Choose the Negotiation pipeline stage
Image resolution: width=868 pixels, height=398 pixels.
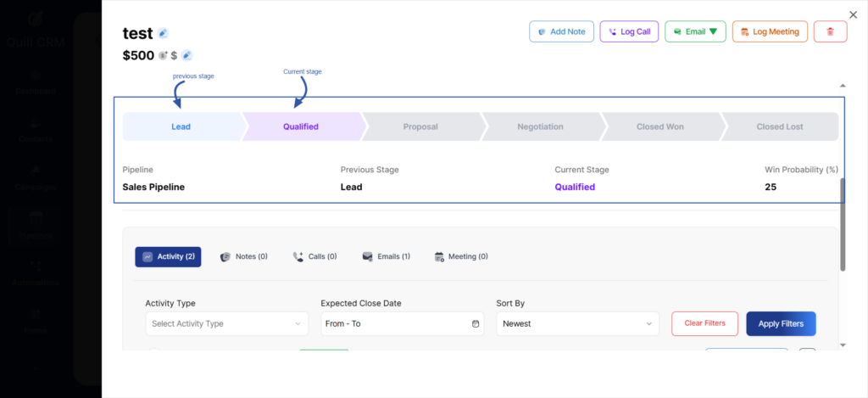540,126
